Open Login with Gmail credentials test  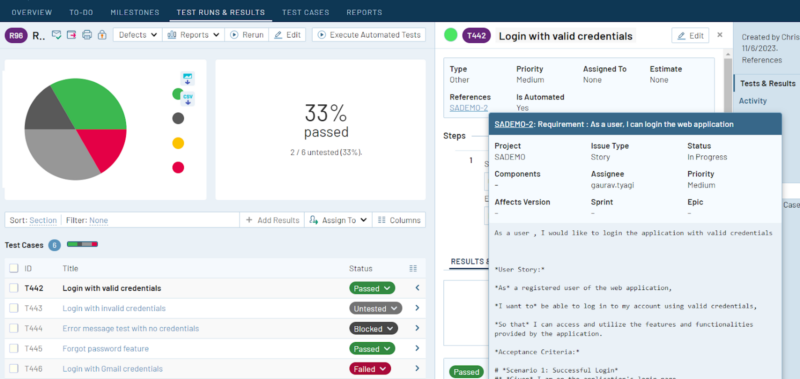113,368
